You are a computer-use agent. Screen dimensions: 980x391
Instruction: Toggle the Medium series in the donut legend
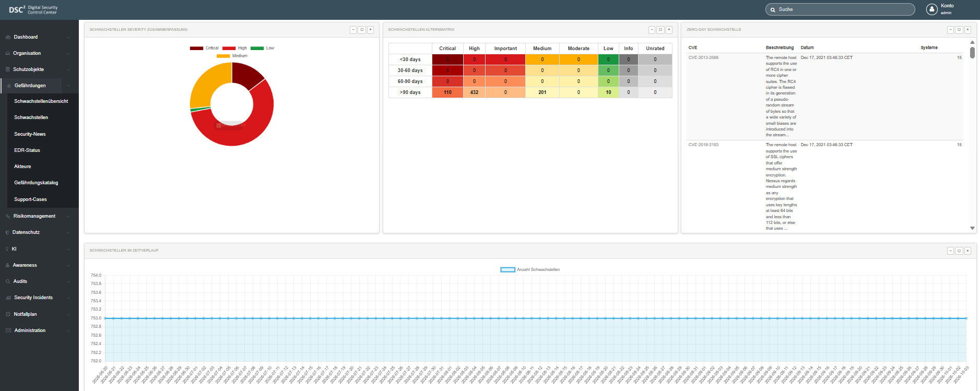232,56
